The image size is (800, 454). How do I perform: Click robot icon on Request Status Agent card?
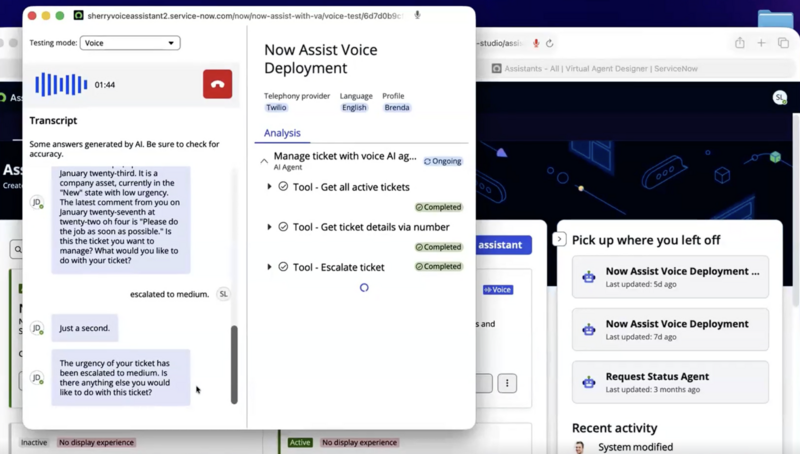point(589,382)
